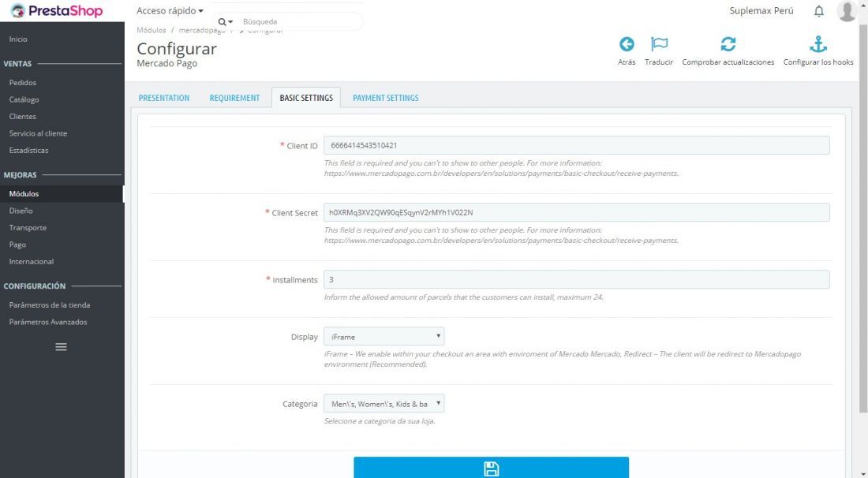This screenshot has height=478, width=868.
Task: Open the notifications bell
Action: (x=819, y=11)
